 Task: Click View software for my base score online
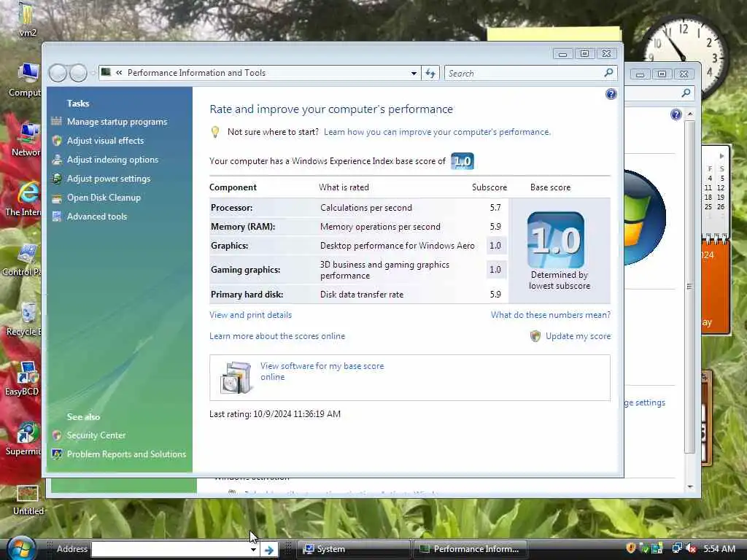[x=322, y=371]
